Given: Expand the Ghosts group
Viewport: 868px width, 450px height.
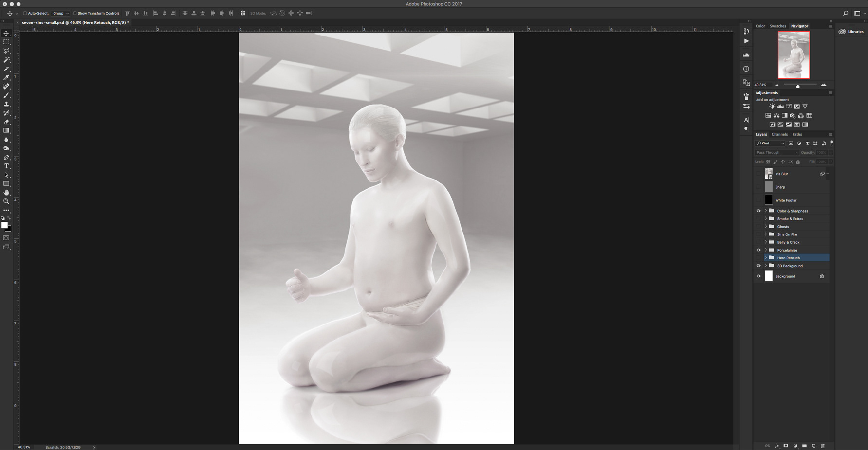Looking at the screenshot, I should [766, 227].
